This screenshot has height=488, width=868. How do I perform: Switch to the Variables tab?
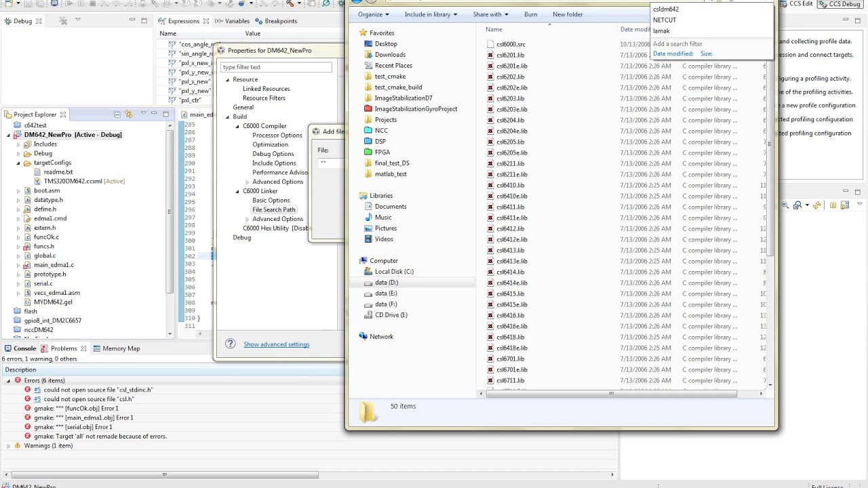pyautogui.click(x=232, y=21)
